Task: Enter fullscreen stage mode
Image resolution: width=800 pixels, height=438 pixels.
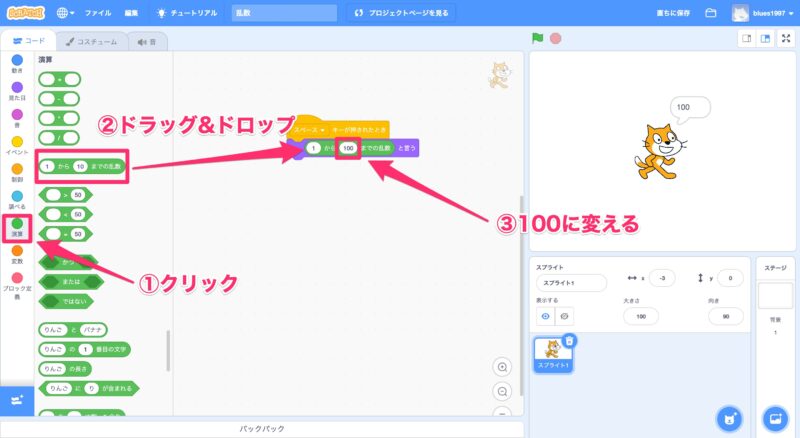Action: coord(785,39)
